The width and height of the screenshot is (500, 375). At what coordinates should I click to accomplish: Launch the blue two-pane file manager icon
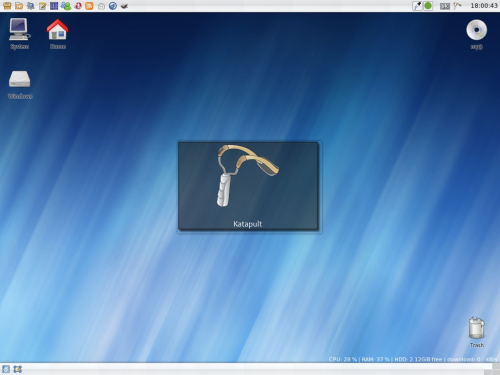(54, 6)
